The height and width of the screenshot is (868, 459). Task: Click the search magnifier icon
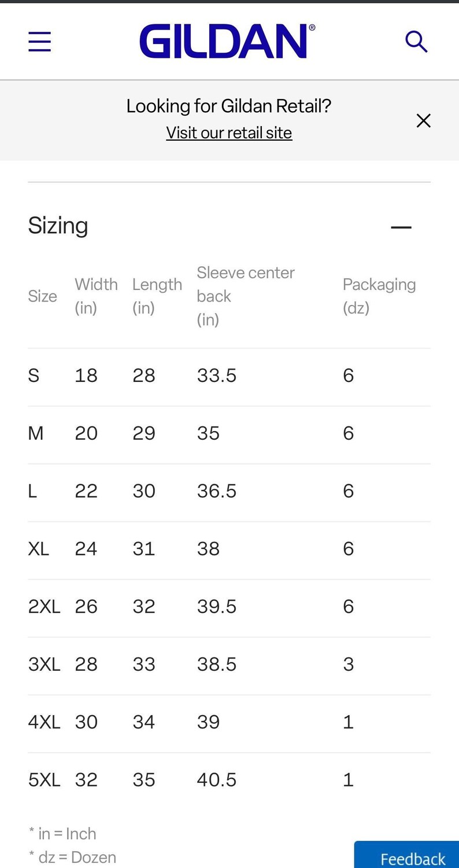416,42
